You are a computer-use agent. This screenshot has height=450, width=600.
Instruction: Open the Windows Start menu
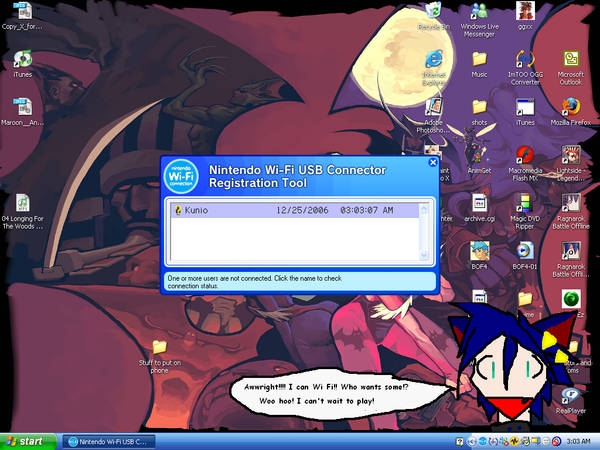pos(28,440)
